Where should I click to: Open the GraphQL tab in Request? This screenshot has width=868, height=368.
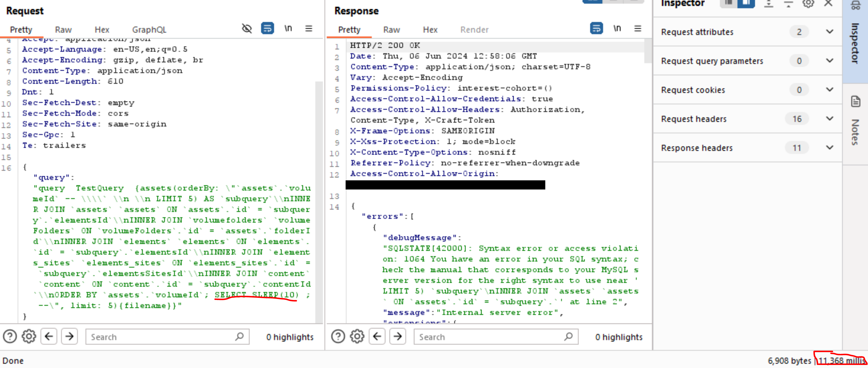pyautogui.click(x=149, y=30)
